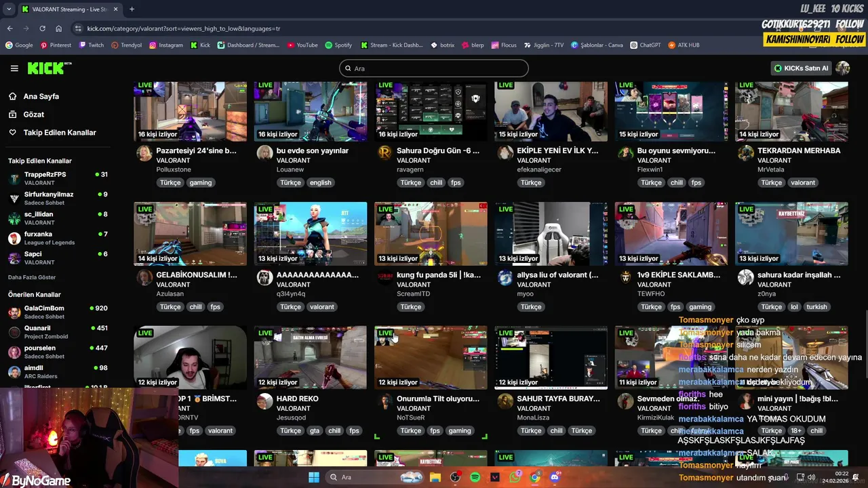Viewport: 868px width, 488px height.
Task: Open File Explorer from the taskbar
Action: pyautogui.click(x=435, y=477)
